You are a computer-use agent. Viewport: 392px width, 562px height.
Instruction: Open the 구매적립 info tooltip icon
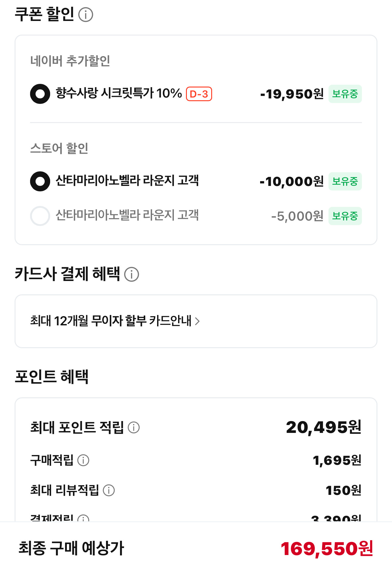pyautogui.click(x=83, y=460)
